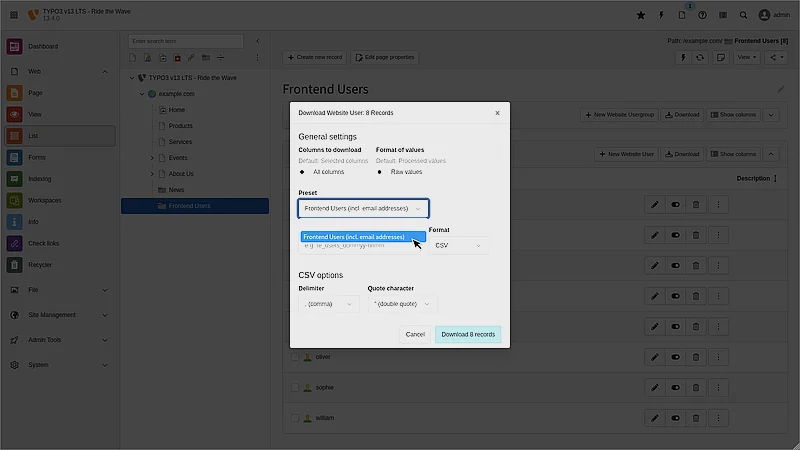
Task: Open the Check links module
Action: [x=14, y=243]
